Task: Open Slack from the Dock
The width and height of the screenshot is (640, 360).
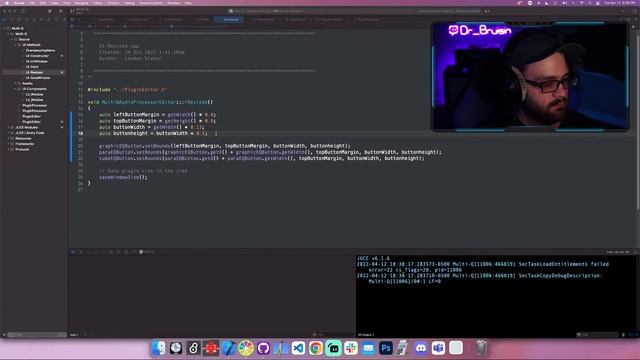Action: (351, 348)
